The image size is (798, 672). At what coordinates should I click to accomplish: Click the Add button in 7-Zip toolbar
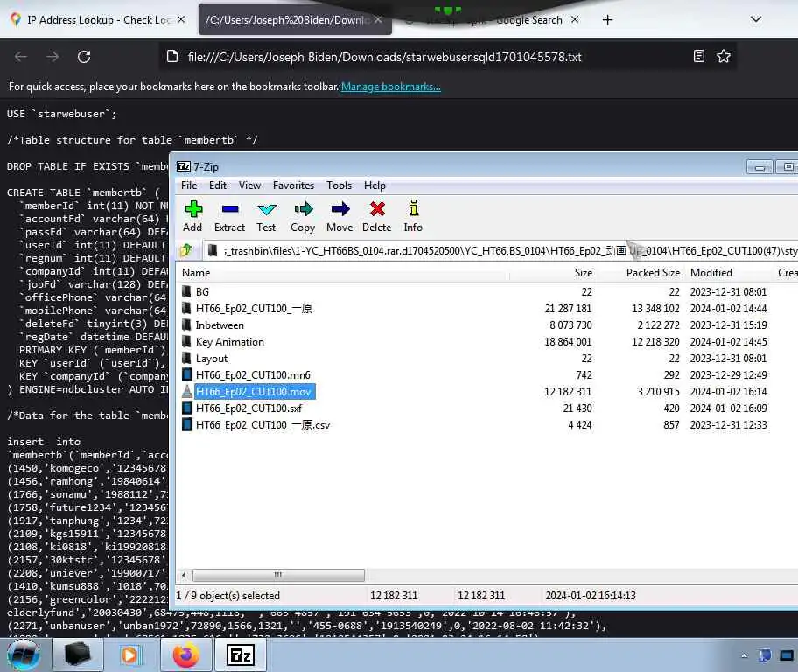pos(192,216)
